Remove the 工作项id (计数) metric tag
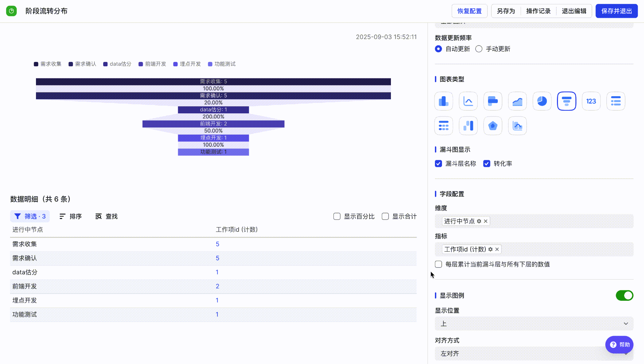Screen dimensions: 644x364 [x=497, y=249]
